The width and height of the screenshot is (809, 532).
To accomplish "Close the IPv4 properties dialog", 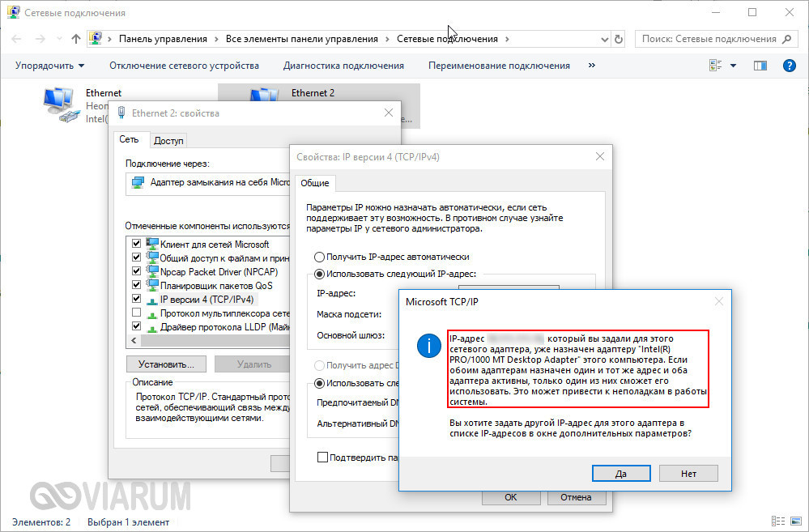I will [x=599, y=156].
